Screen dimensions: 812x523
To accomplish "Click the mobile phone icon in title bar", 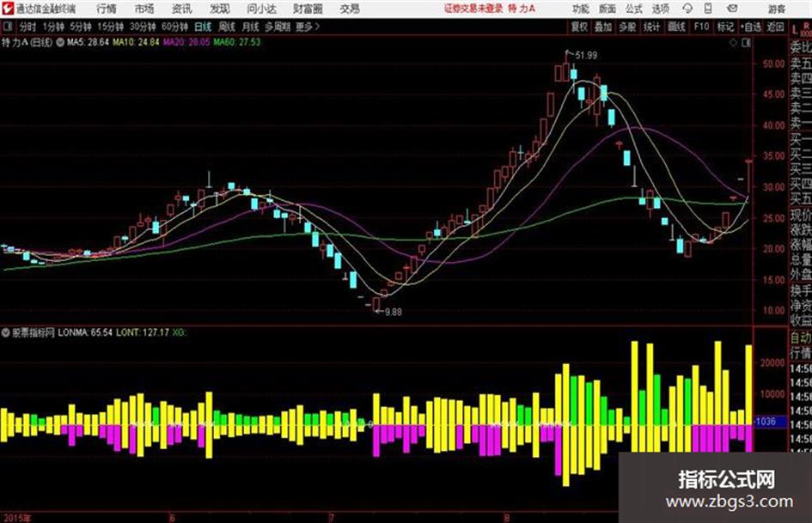I will pos(708,9).
